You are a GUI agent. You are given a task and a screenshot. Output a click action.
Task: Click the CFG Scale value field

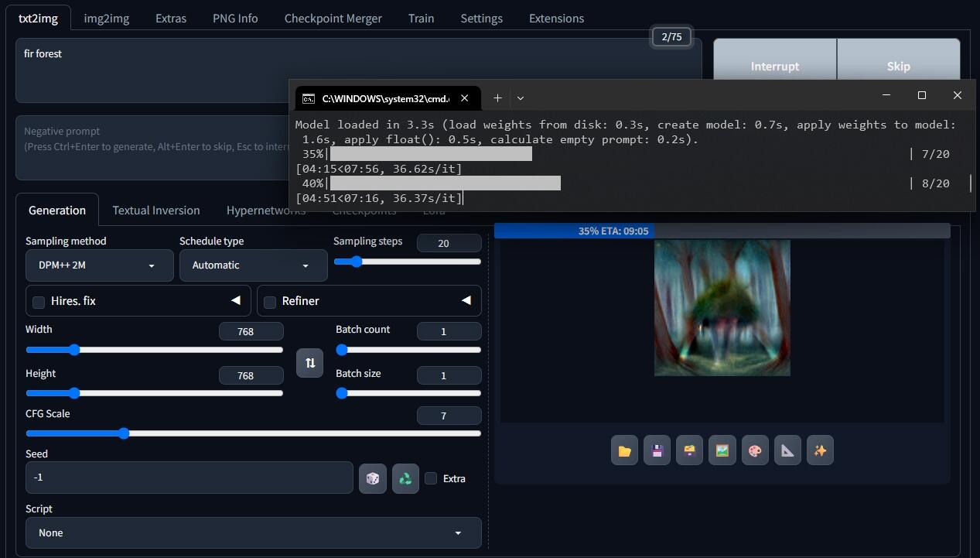[x=449, y=416]
